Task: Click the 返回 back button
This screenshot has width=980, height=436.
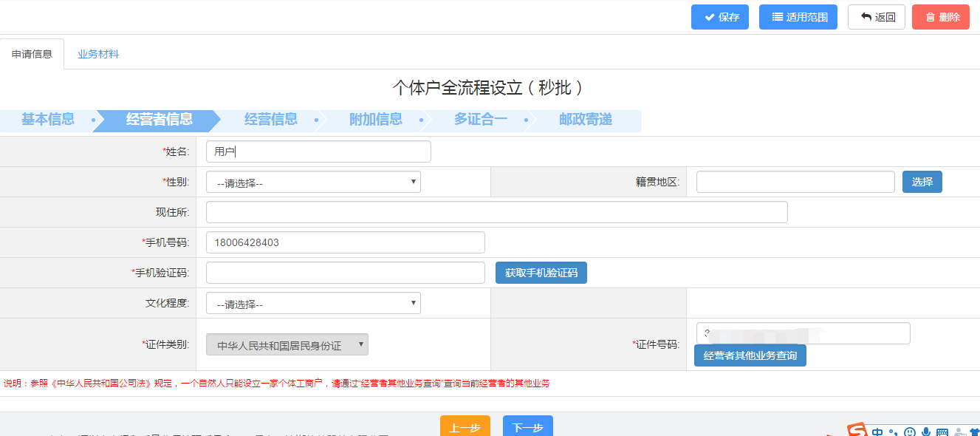Action: (877, 17)
